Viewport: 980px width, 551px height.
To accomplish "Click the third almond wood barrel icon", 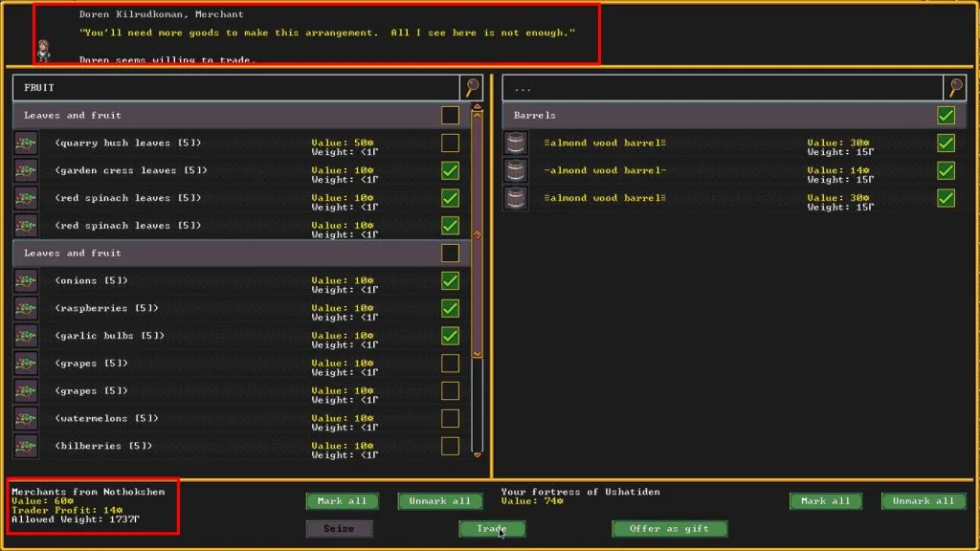I will click(515, 198).
